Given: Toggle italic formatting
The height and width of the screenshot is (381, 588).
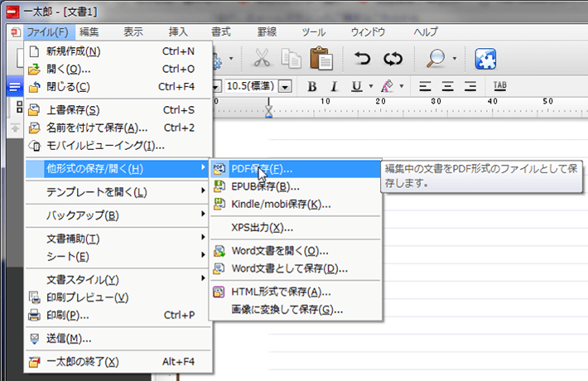Looking at the screenshot, I should pos(334,86).
